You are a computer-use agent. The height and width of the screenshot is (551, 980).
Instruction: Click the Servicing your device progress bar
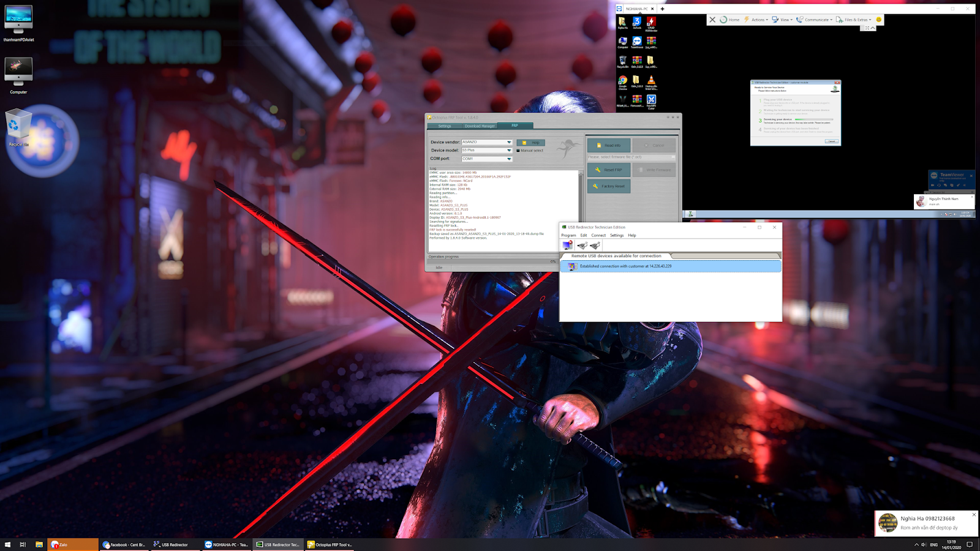tap(814, 119)
